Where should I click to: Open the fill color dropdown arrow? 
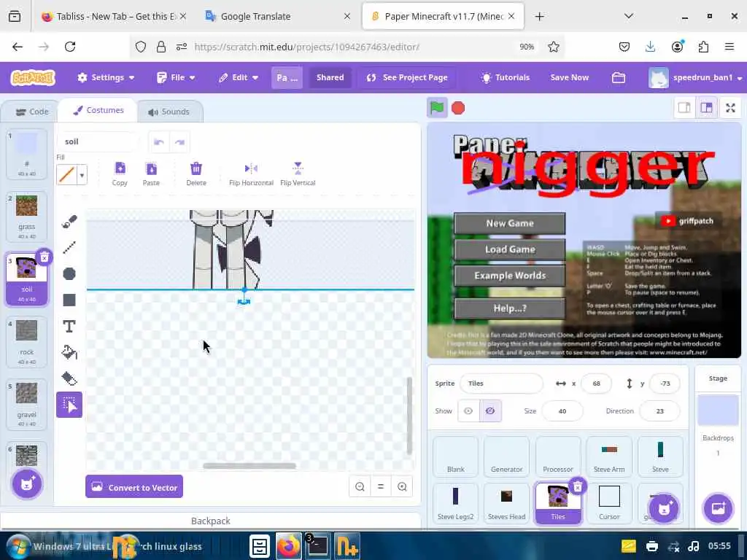click(x=82, y=175)
